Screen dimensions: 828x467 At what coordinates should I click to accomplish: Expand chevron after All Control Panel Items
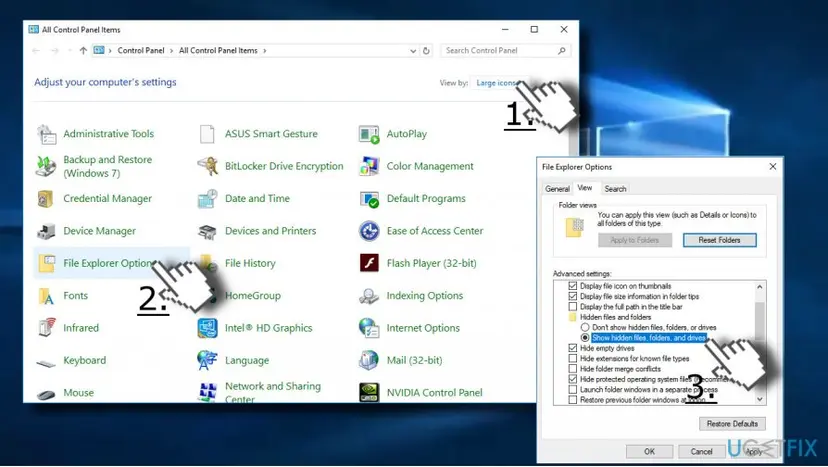[265, 51]
